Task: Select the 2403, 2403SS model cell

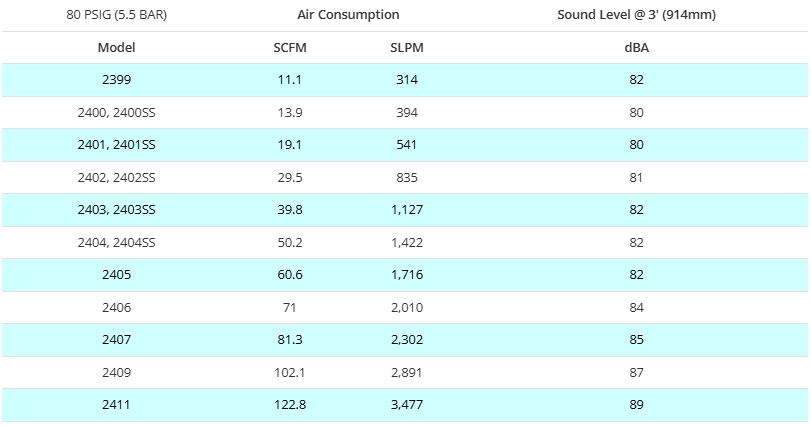Action: pos(116,210)
